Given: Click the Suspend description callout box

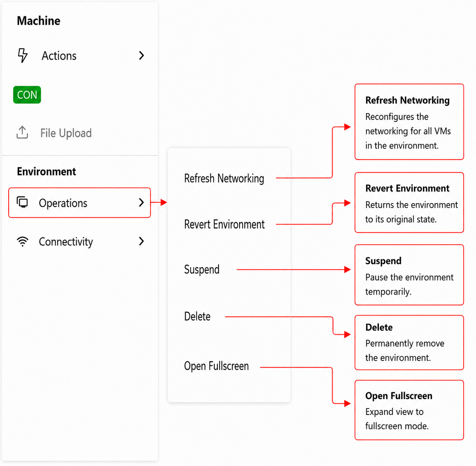Looking at the screenshot, I should [409, 275].
